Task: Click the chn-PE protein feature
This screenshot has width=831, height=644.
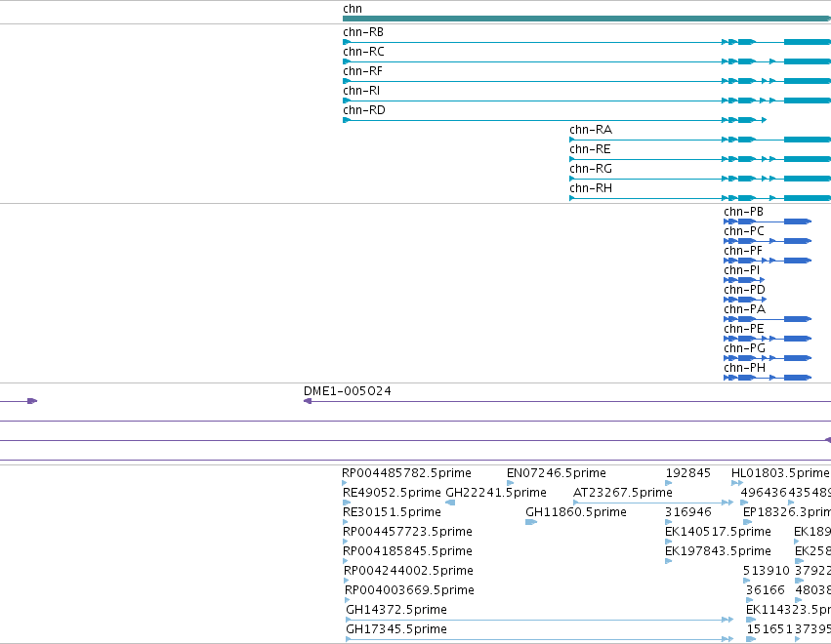Action: tap(768, 339)
